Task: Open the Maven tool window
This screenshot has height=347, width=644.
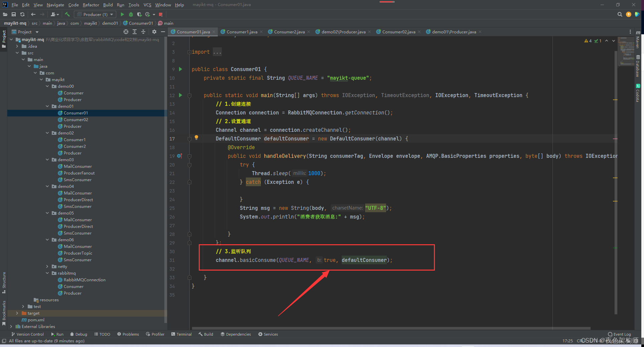Action: (638, 39)
